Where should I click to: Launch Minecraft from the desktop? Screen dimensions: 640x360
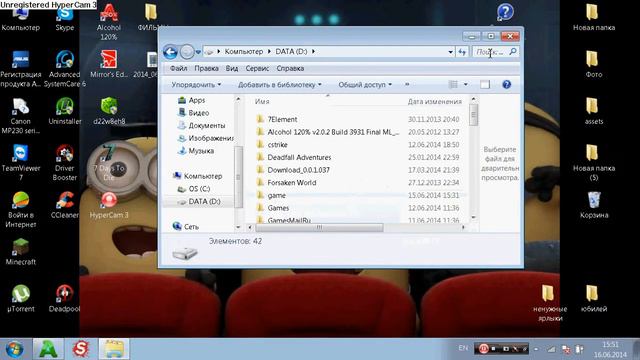pyautogui.click(x=20, y=252)
